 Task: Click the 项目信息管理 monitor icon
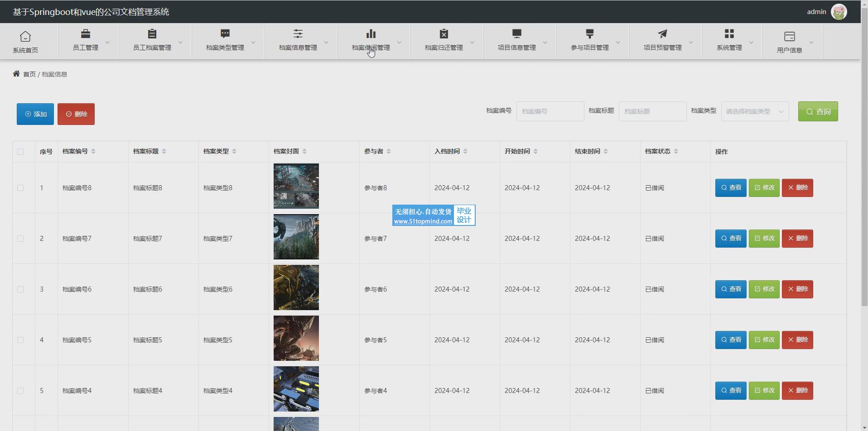pos(517,34)
